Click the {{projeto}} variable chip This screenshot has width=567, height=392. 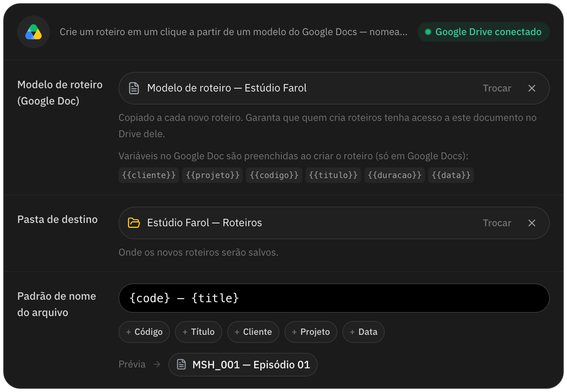click(x=212, y=175)
